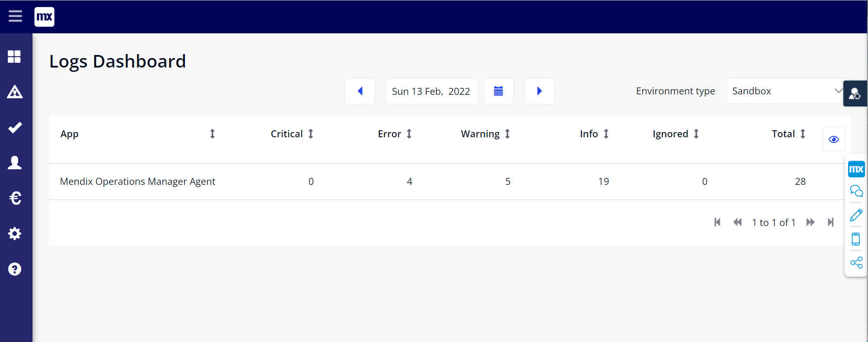Open the feedback chat bubbles icon
Viewport: 868px width, 342px height.
coord(856,191)
